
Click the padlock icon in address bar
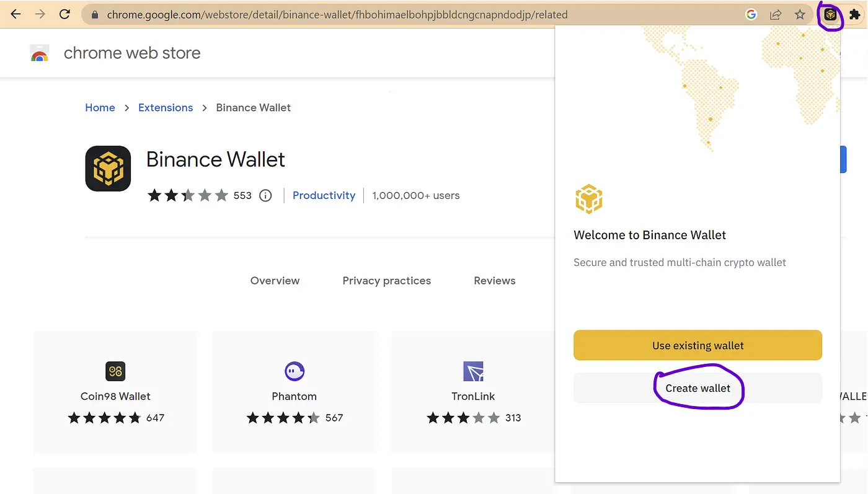coord(95,14)
